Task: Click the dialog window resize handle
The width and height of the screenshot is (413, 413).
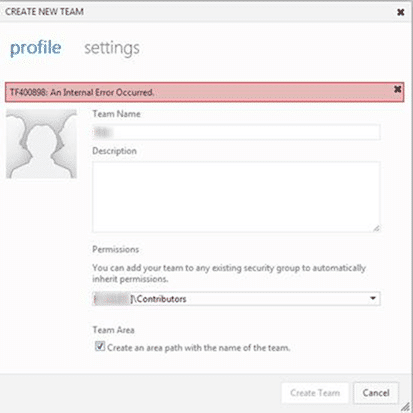Action: tap(405, 407)
